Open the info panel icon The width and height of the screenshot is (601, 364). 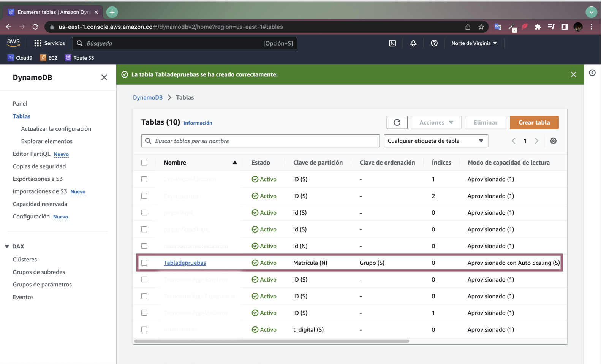click(x=592, y=73)
